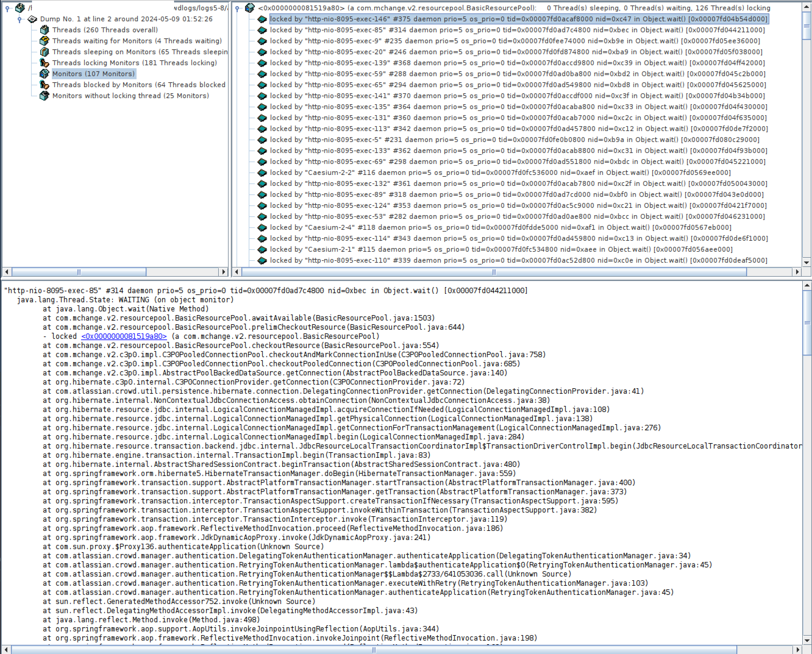
Task: Collapse the Dump No. 1 tree node
Action: (x=20, y=19)
